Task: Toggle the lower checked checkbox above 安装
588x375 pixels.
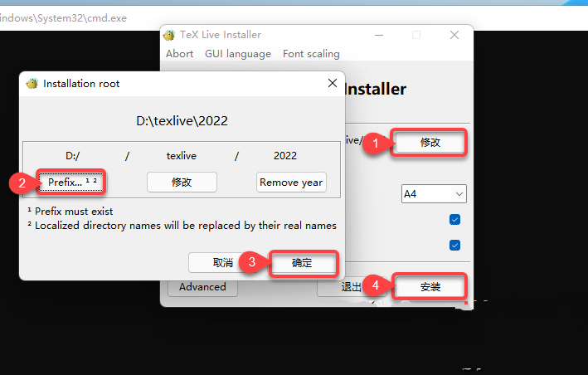Action: 454,246
